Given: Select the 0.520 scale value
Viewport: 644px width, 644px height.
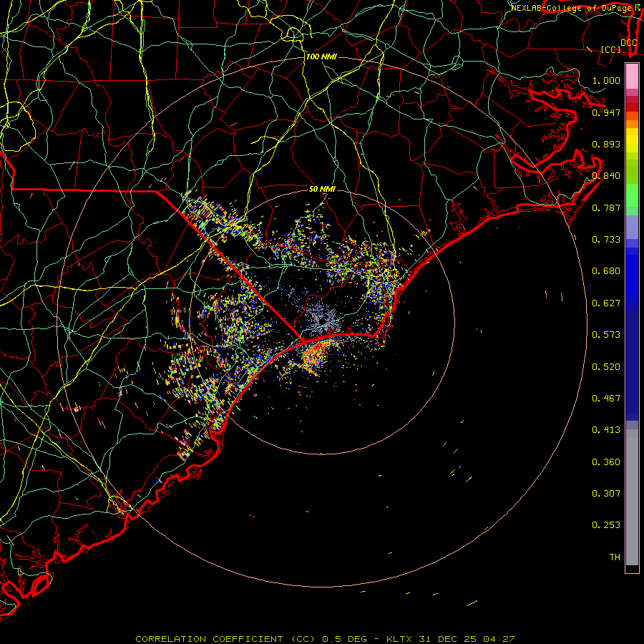Looking at the screenshot, I should [x=606, y=367].
